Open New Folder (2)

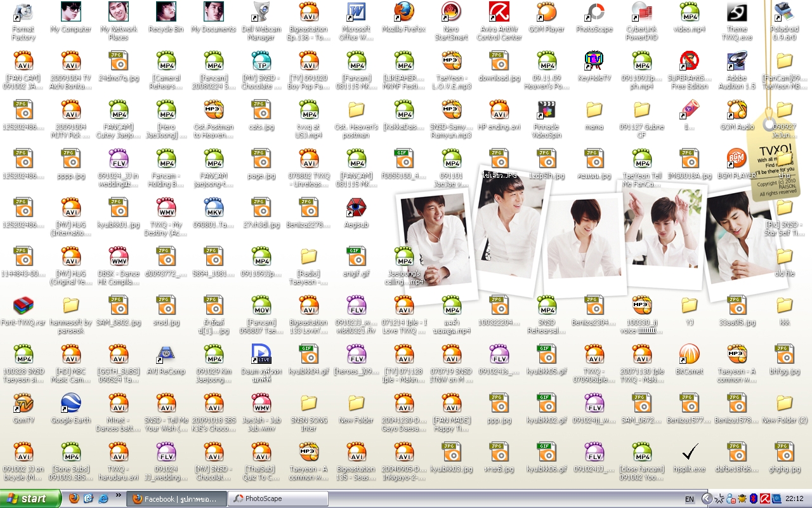tap(785, 403)
